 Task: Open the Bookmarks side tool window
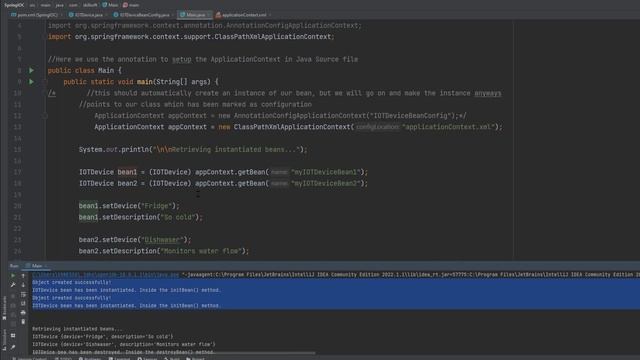pyautogui.click(x=4, y=309)
